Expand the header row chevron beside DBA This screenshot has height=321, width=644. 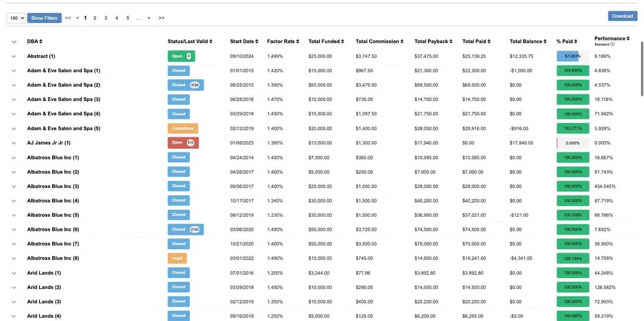(14, 42)
